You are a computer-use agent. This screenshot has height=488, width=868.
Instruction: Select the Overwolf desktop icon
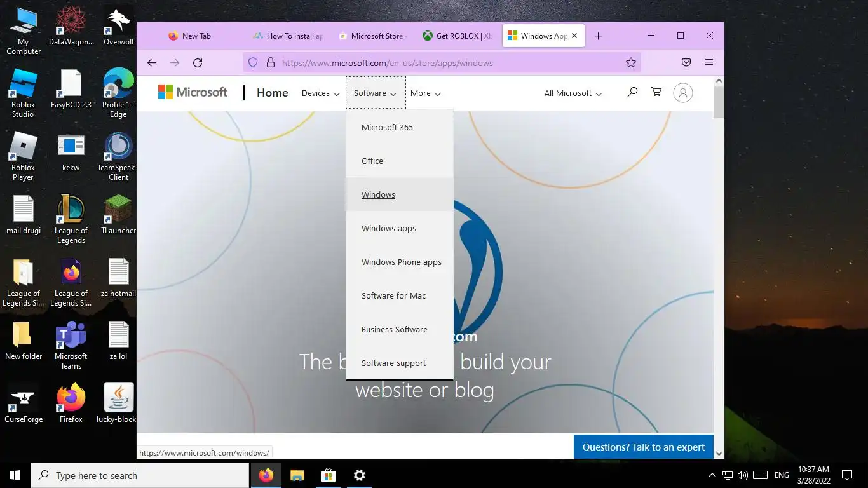(x=118, y=27)
